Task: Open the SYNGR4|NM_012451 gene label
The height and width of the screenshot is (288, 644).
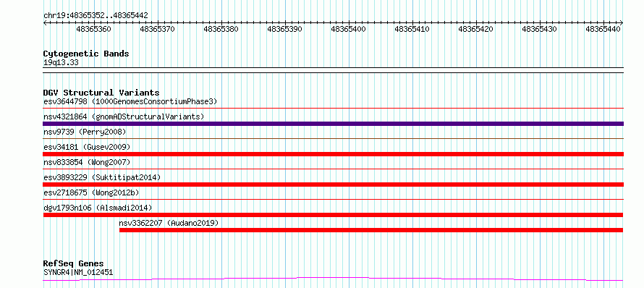Action: 78,272
